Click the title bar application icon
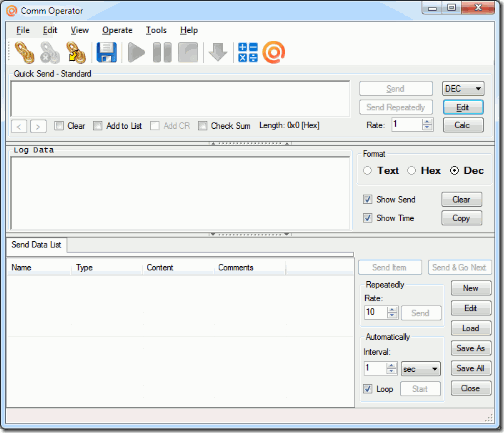This screenshot has width=504, height=433. (11, 11)
